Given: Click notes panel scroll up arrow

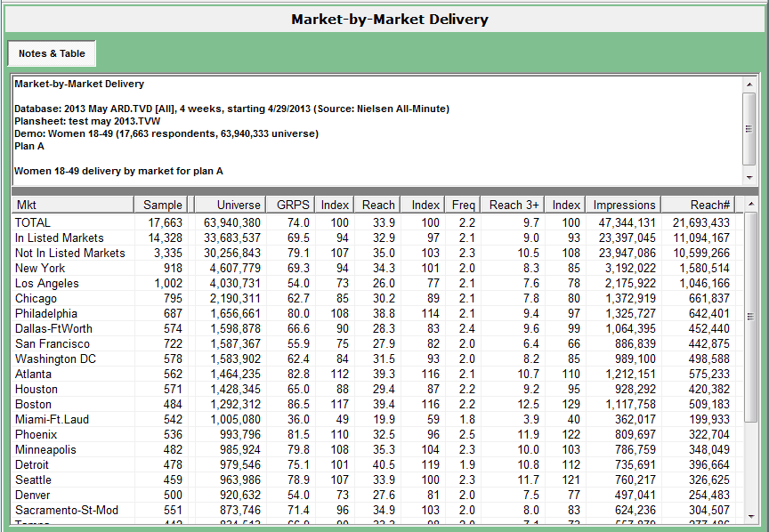Looking at the screenshot, I should pyautogui.click(x=749, y=85).
